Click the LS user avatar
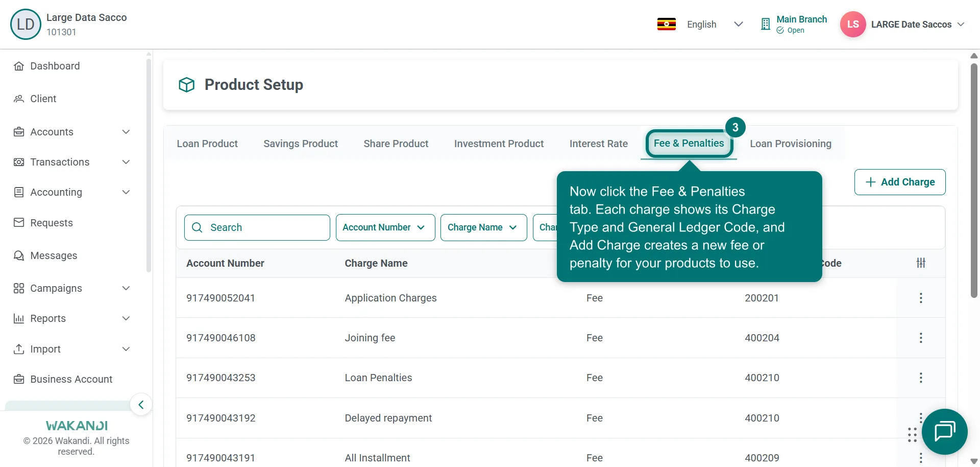 tap(853, 24)
